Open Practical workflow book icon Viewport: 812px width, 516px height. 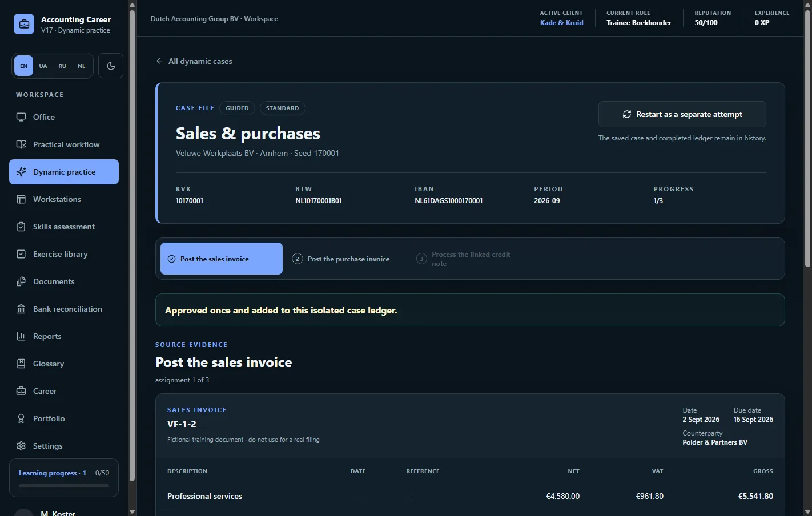[21, 144]
